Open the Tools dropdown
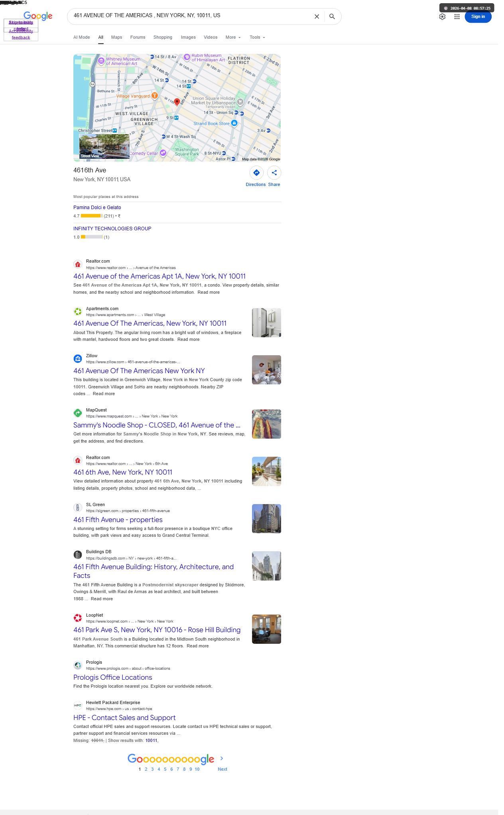Image resolution: width=504 pixels, height=815 pixels. [x=257, y=38]
